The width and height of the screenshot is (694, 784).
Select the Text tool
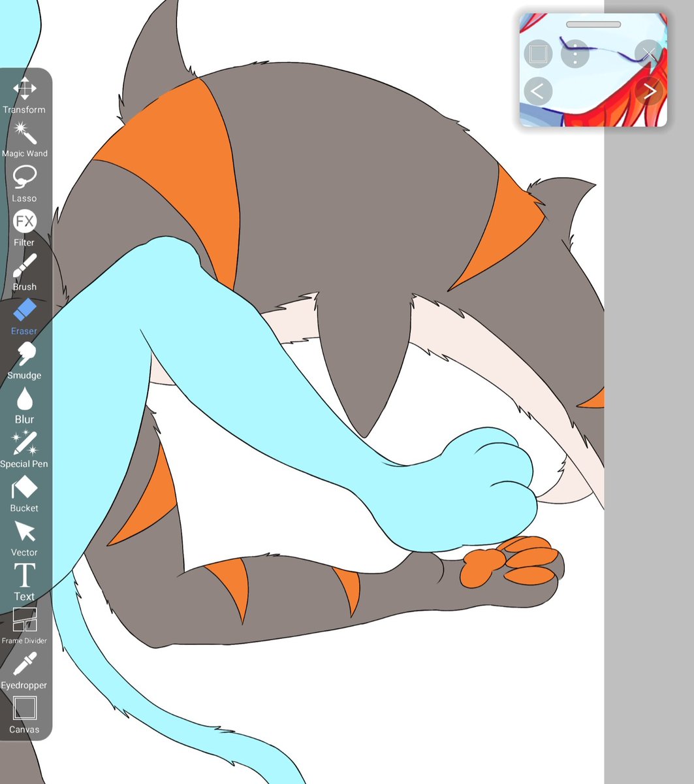[x=25, y=582]
